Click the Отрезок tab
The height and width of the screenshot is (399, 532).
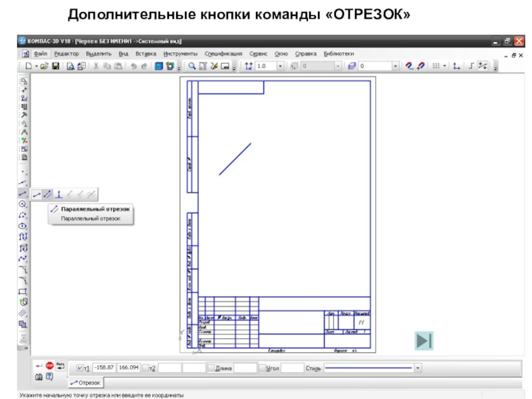[85, 382]
